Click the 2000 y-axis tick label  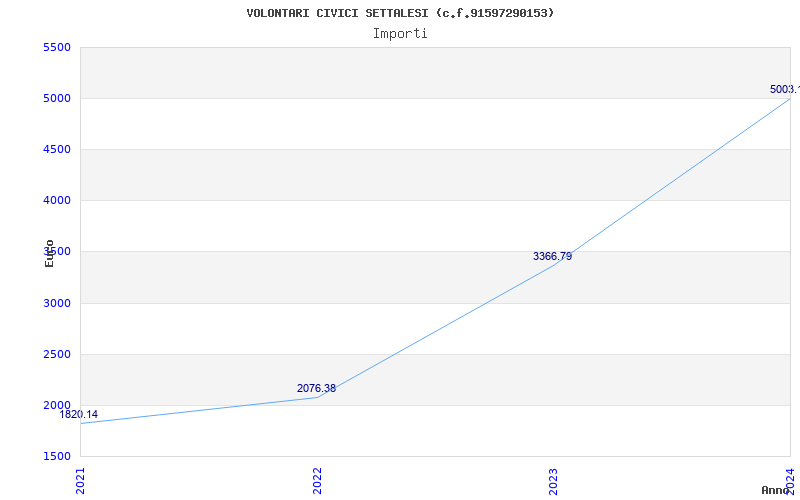click(57, 406)
